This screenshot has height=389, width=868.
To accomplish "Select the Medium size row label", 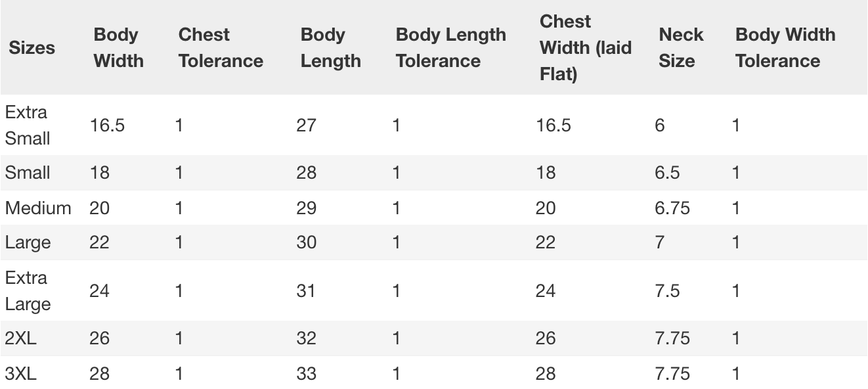I will pos(38,208).
